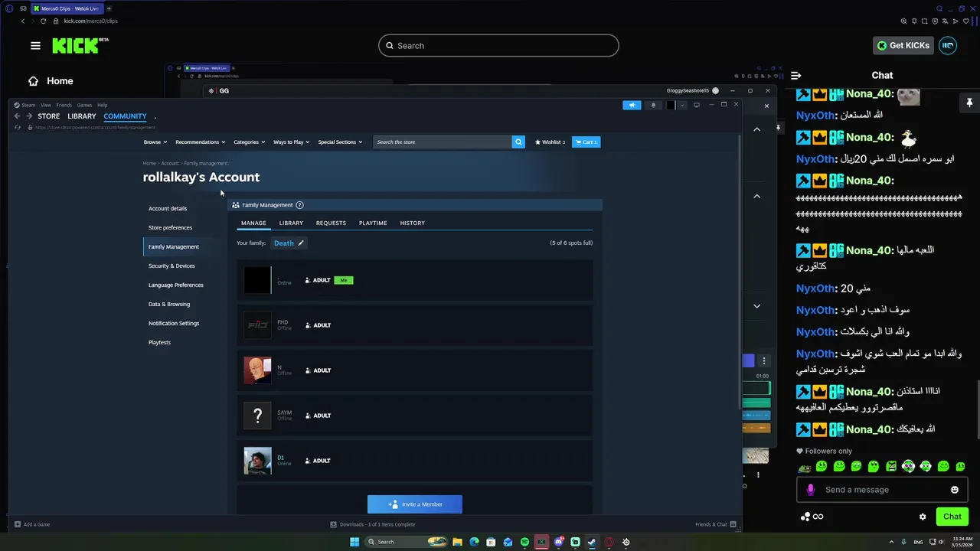Screen dimensions: 980x551
Task: Expand the Browse store menu
Action: [x=155, y=142]
